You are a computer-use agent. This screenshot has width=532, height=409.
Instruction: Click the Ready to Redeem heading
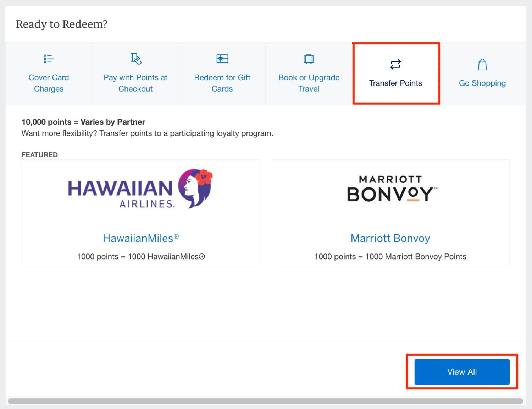click(x=61, y=24)
